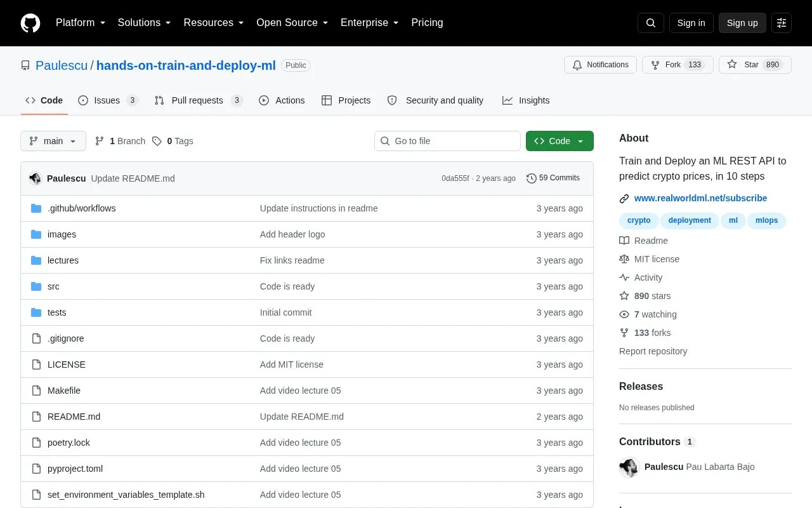
Task: Switch to the Issues tab
Action: [x=108, y=100]
